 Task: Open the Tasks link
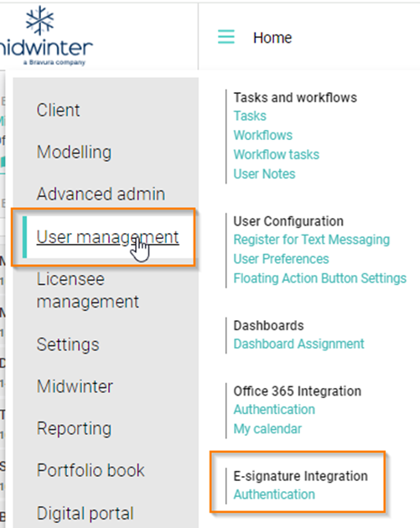(x=250, y=116)
